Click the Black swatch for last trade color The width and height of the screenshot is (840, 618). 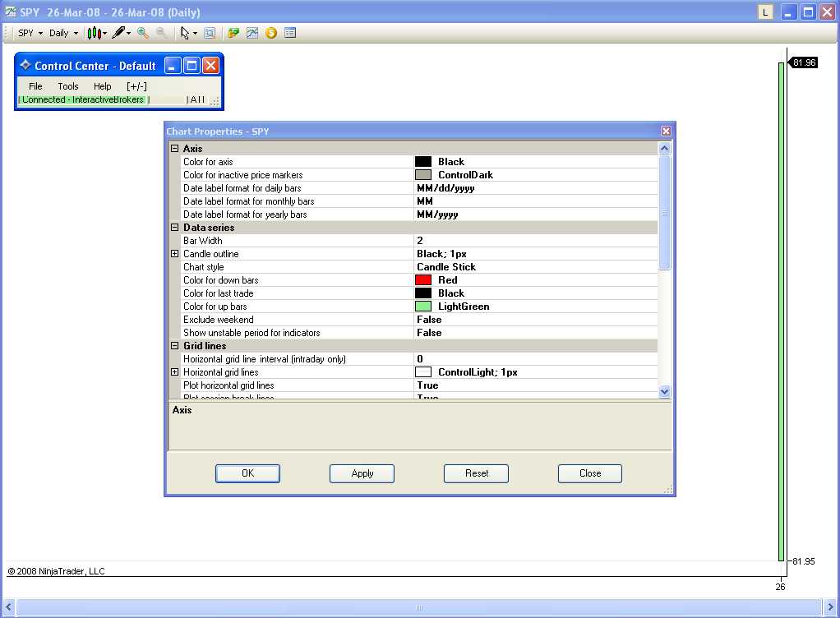click(423, 293)
